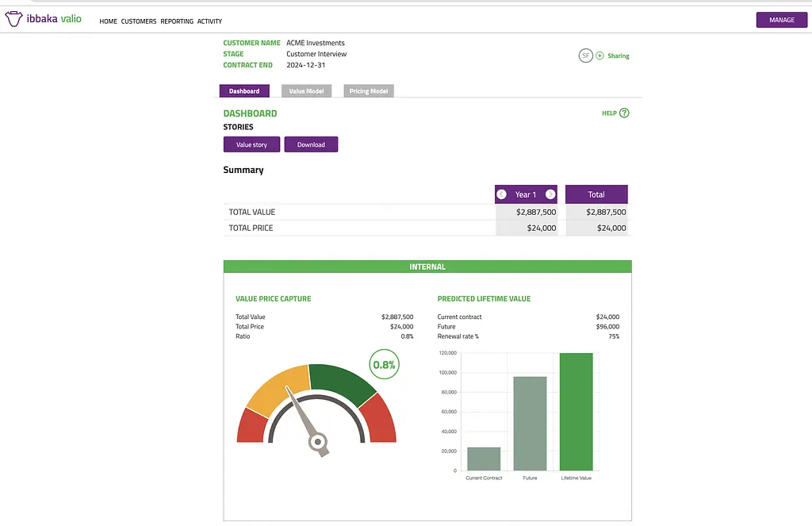This screenshot has width=812, height=526.
Task: Open the Activity menu item
Action: (x=209, y=21)
